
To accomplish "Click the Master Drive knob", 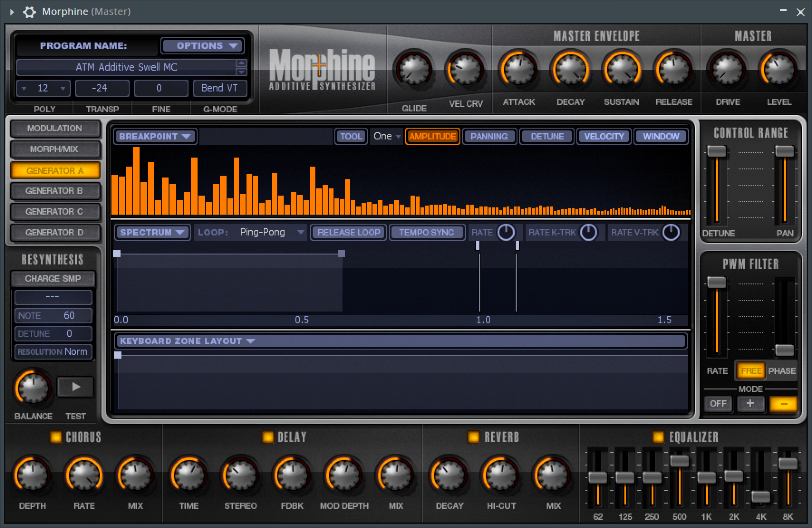I will point(727,70).
